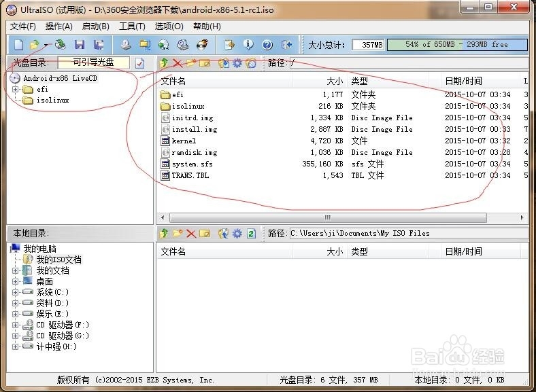This screenshot has width=536, height=392.
Task: Click the disc capacity bar showing 54% of 650MB
Action: (x=457, y=45)
